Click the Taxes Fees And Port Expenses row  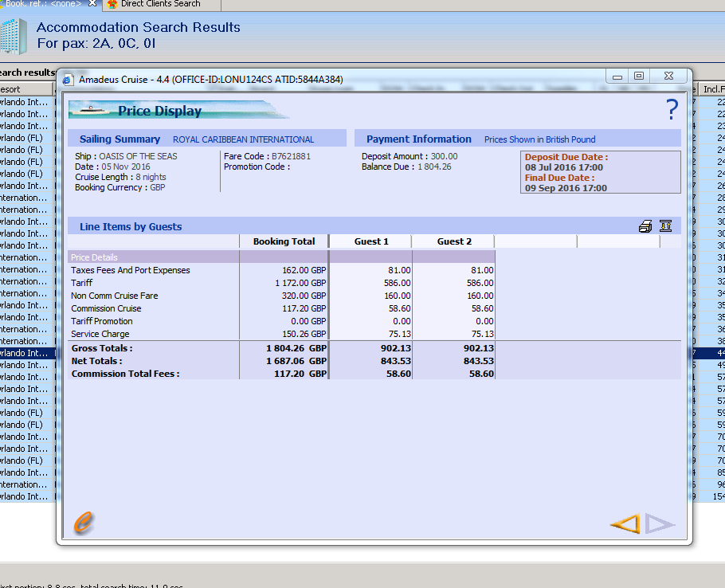point(281,270)
